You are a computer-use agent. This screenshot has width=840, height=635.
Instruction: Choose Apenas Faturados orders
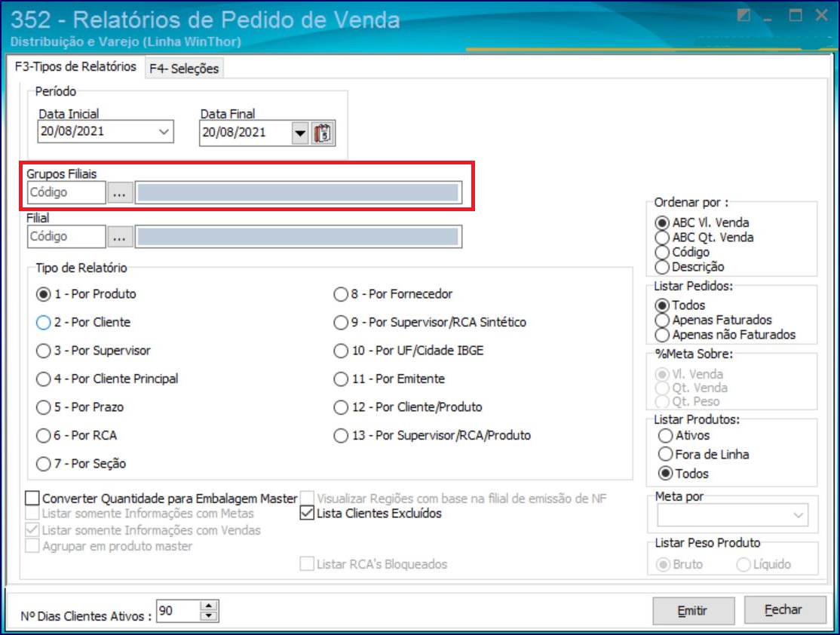713,321
